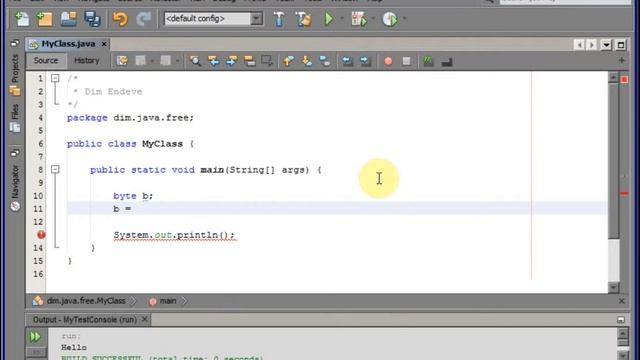Undo the last edit
The height and width of the screenshot is (360, 640).
[120, 19]
